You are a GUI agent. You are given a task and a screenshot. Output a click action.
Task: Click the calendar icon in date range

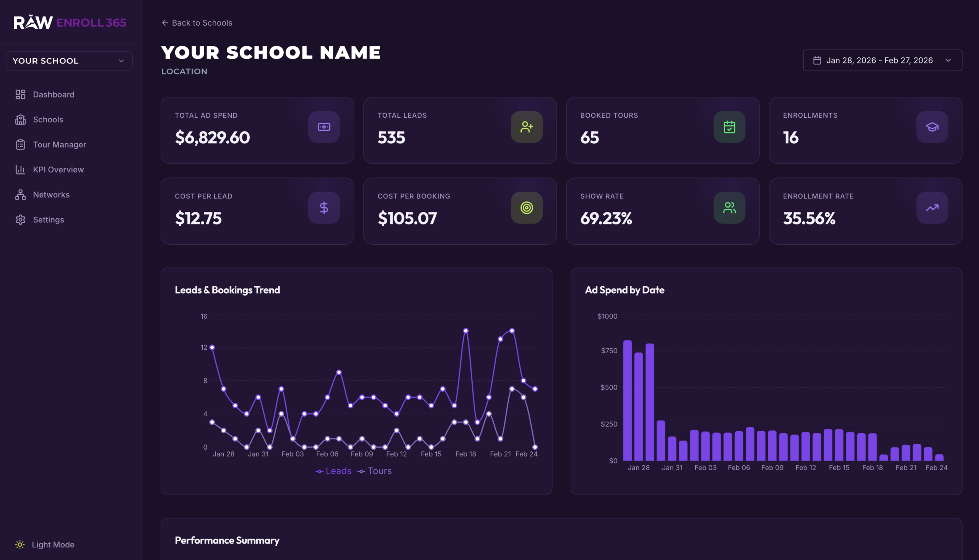817,60
